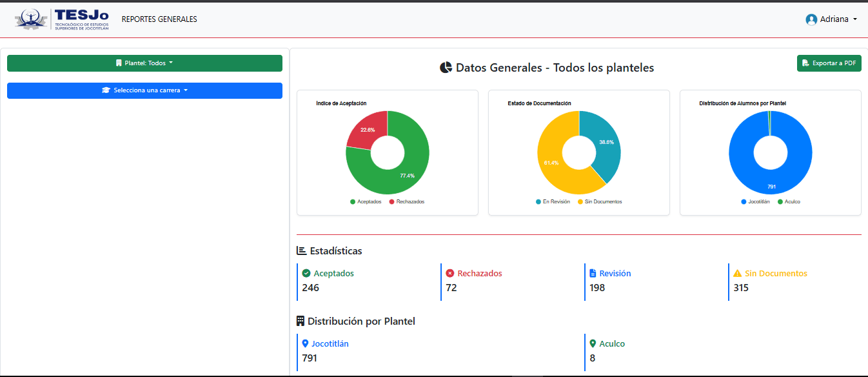868x377 pixels.
Task: Click the Aceptados statistic label
Action: tap(334, 273)
